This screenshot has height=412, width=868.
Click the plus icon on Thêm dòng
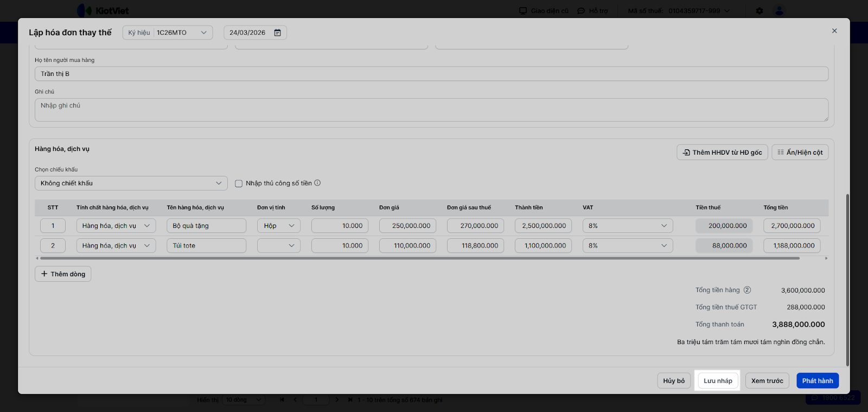44,274
